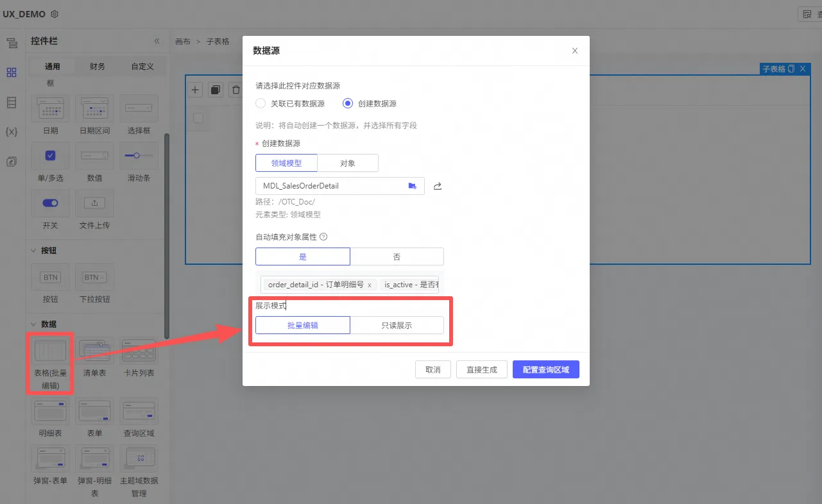
Task: Select the 文件上传 control icon
Action: pyautogui.click(x=94, y=203)
